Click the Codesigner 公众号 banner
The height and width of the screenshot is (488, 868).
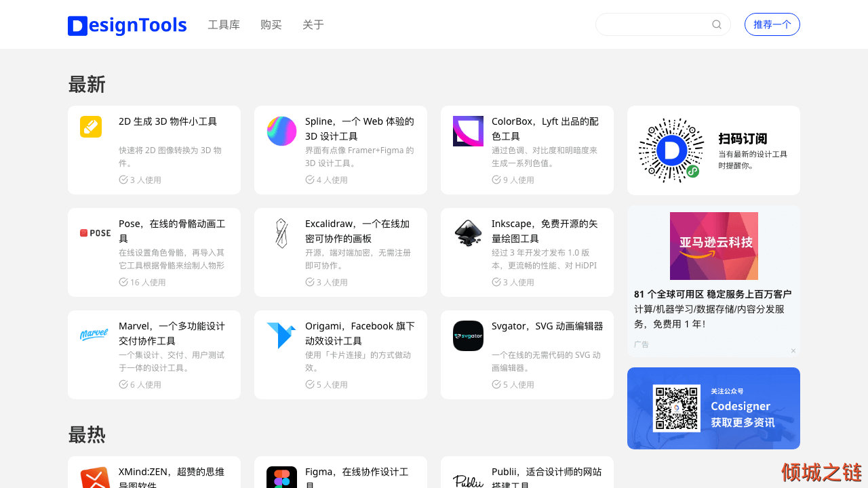(713, 408)
